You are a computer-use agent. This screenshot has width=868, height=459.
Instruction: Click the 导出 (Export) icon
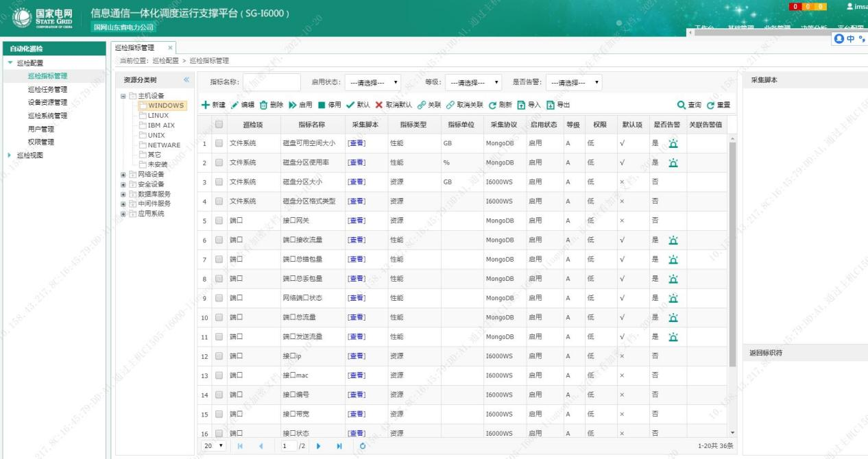550,105
